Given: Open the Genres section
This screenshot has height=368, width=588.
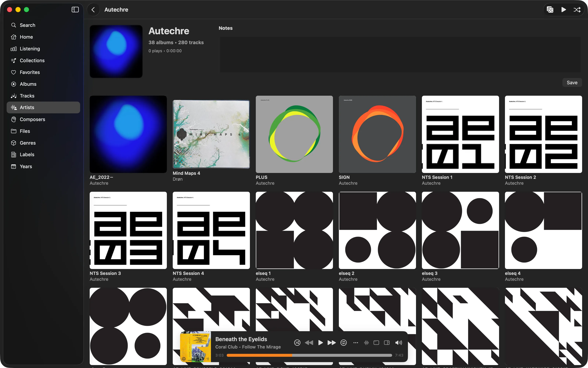Looking at the screenshot, I should coord(43,143).
